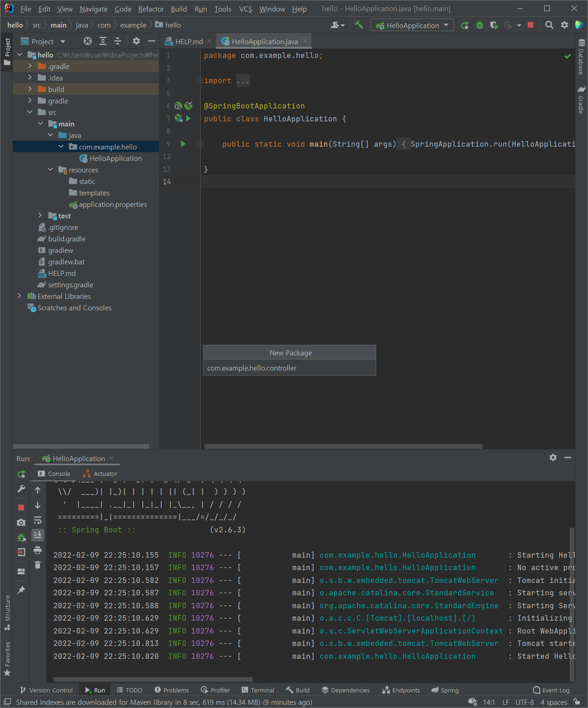Screen dimensions: 588x708
Task: Click the Rerun icon in Run panel sidebar
Action: tap(21, 474)
